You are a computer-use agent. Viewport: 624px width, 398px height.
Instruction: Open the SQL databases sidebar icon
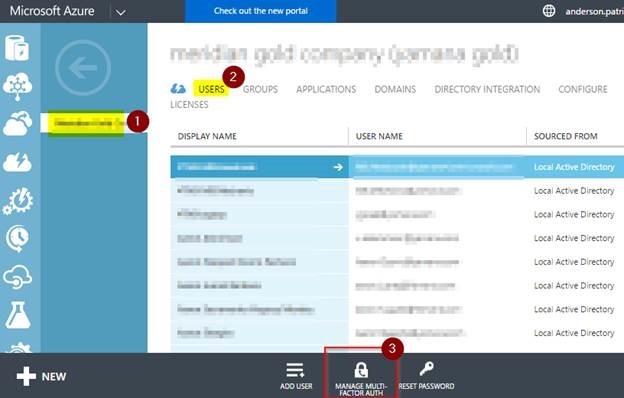click(x=17, y=48)
